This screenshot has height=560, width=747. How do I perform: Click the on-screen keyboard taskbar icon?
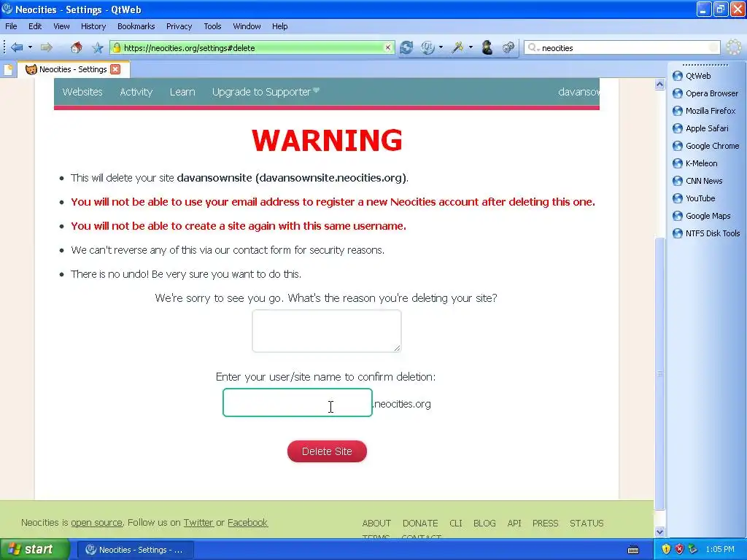(x=633, y=550)
